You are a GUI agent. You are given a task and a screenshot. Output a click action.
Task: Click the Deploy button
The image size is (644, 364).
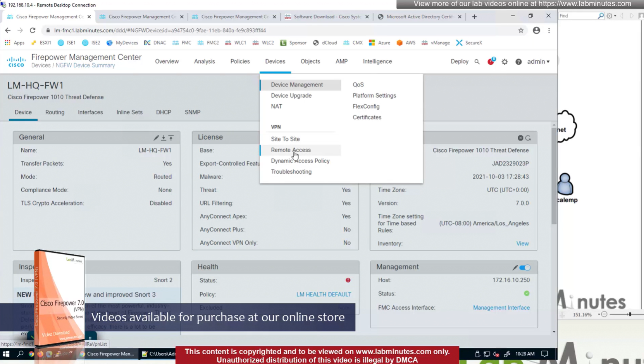click(x=459, y=61)
